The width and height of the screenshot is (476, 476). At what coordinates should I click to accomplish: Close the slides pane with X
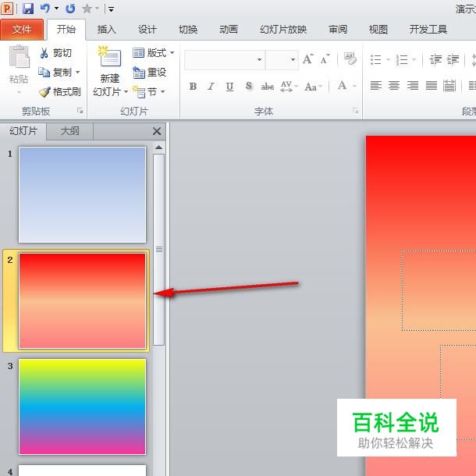157,131
